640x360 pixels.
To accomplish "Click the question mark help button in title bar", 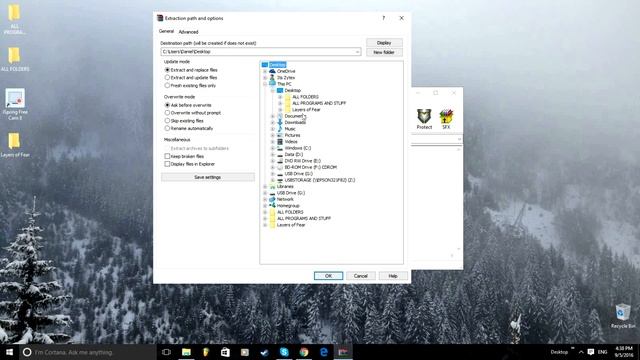I will pos(383,18).
